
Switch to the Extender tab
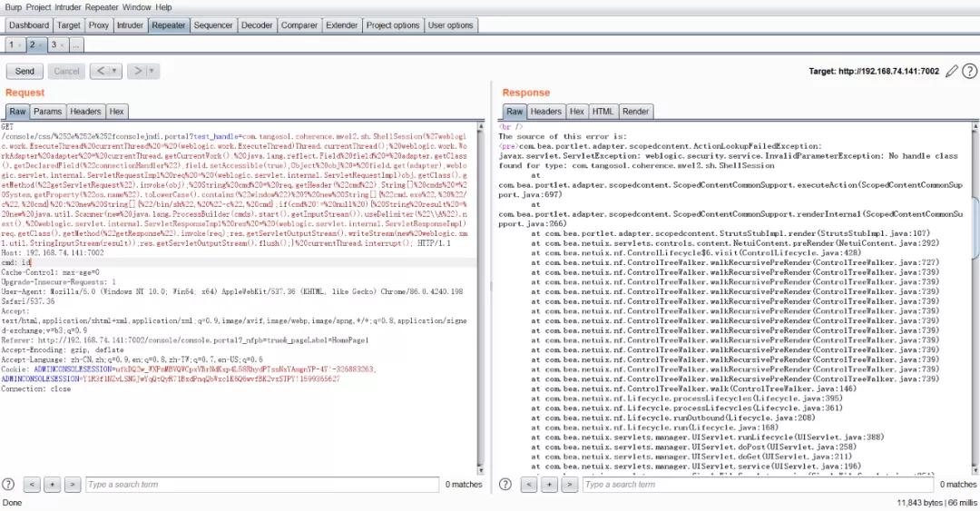click(x=341, y=25)
